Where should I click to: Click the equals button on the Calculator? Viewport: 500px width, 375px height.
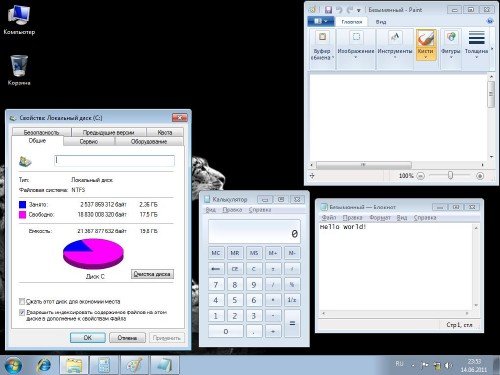[292, 323]
